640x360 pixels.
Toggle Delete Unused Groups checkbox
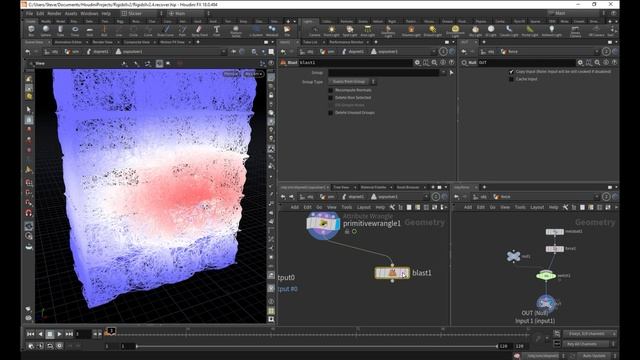pos(331,113)
